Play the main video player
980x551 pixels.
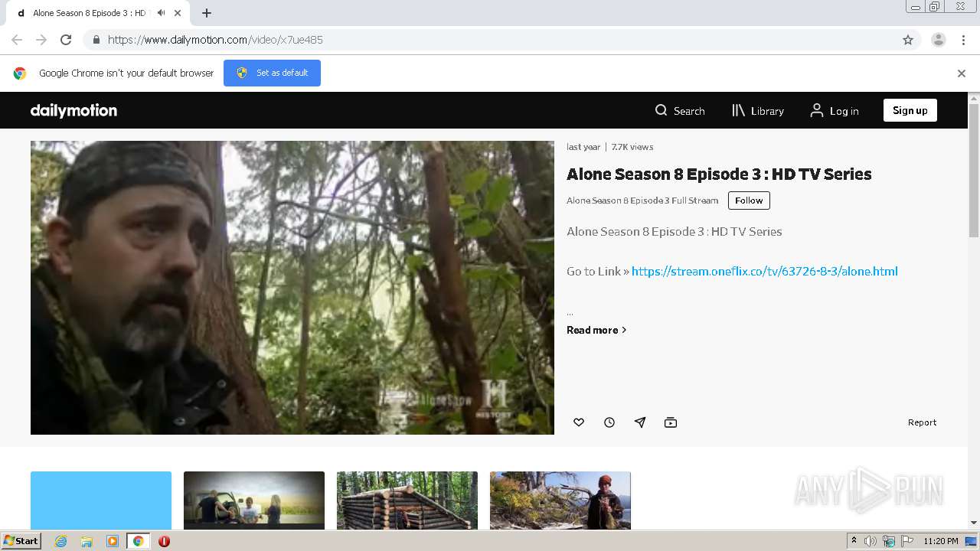[x=292, y=288]
